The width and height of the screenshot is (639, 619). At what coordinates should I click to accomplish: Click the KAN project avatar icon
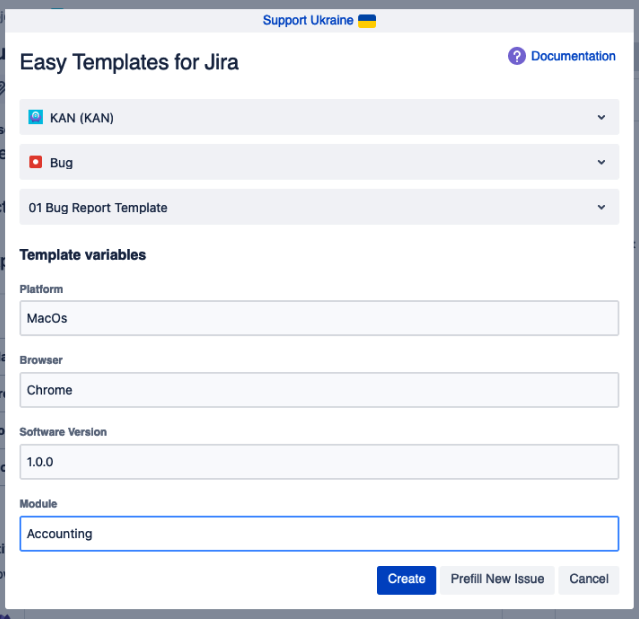click(x=36, y=117)
